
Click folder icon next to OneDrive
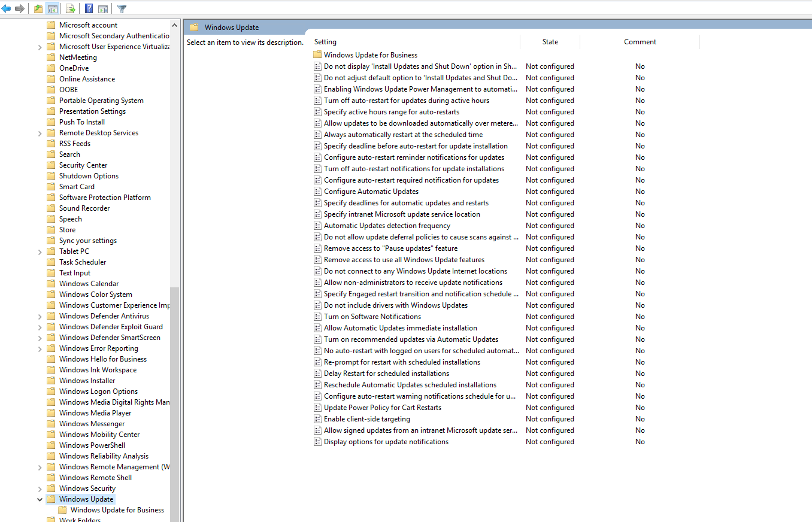click(x=51, y=68)
